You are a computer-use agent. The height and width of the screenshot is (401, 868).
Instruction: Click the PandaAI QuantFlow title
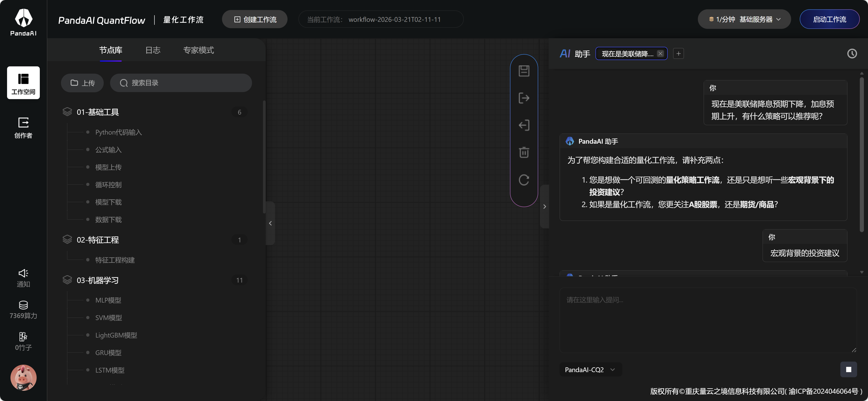pos(101,20)
